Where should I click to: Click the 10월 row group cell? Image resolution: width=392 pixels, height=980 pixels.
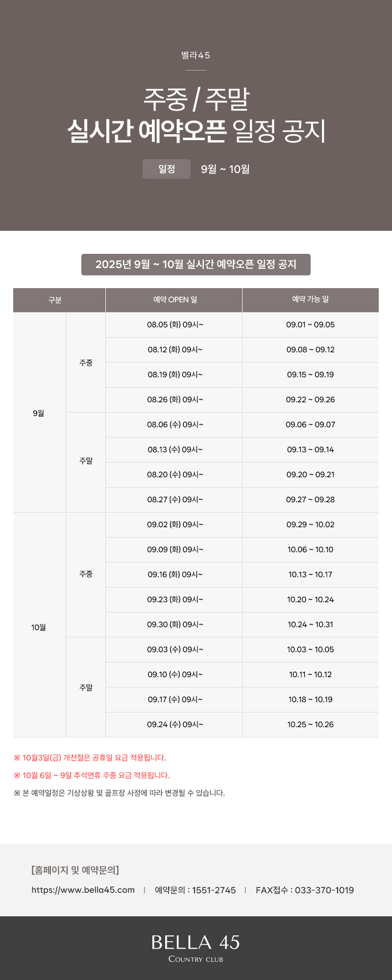point(39,627)
